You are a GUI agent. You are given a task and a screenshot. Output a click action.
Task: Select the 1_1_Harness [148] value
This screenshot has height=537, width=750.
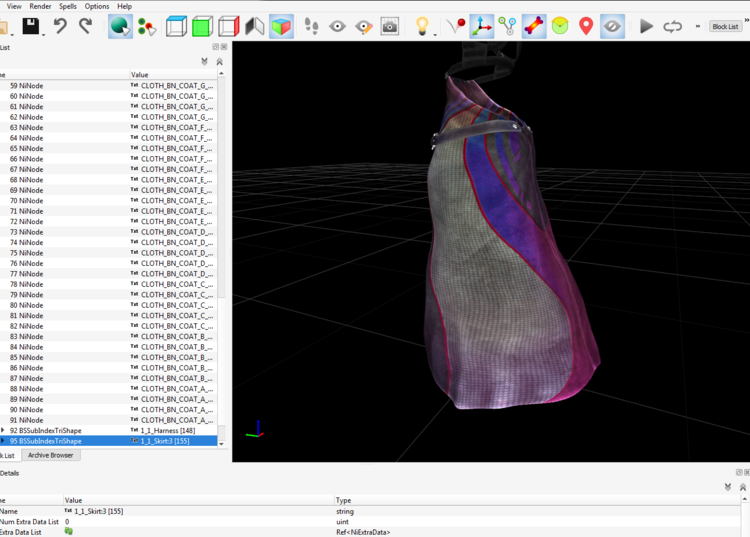click(168, 430)
